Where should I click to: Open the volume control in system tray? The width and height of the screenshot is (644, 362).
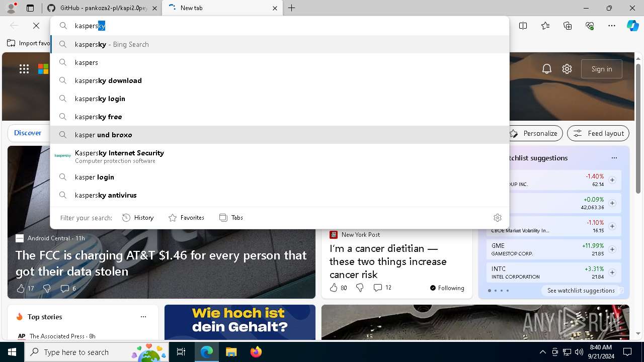[579, 352]
